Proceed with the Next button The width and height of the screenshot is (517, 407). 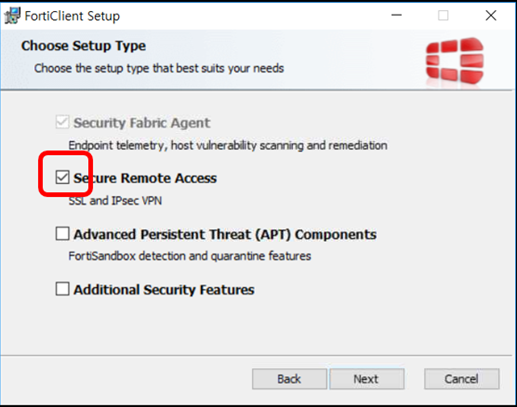tap(367, 379)
